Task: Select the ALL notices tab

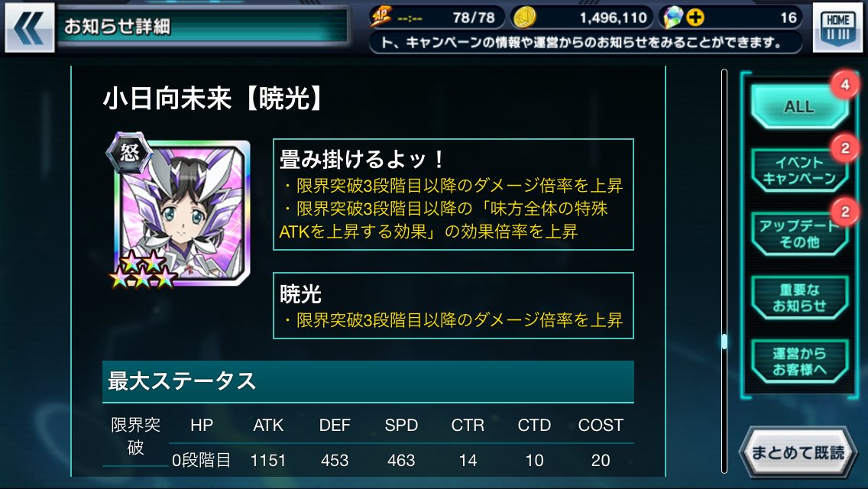Action: [799, 106]
